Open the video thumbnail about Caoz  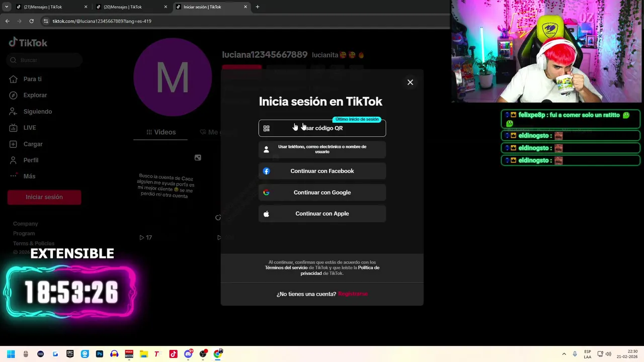166,196
